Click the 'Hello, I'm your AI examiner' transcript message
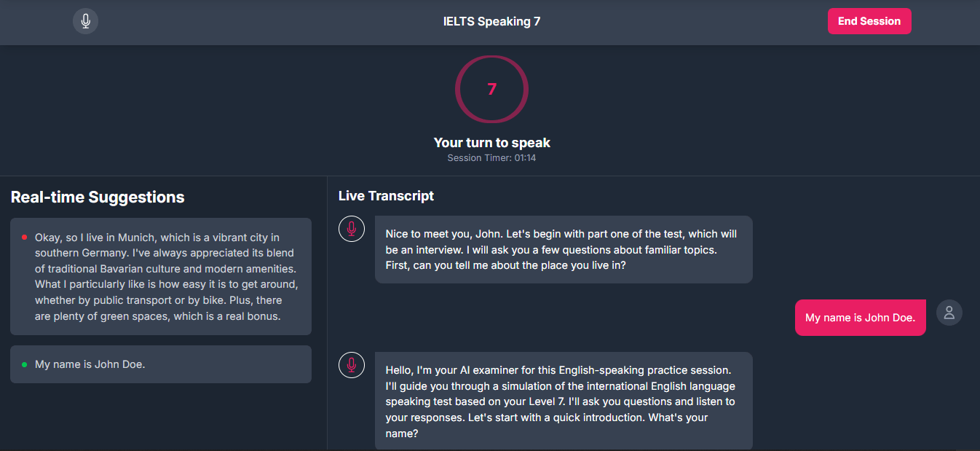 [x=564, y=401]
